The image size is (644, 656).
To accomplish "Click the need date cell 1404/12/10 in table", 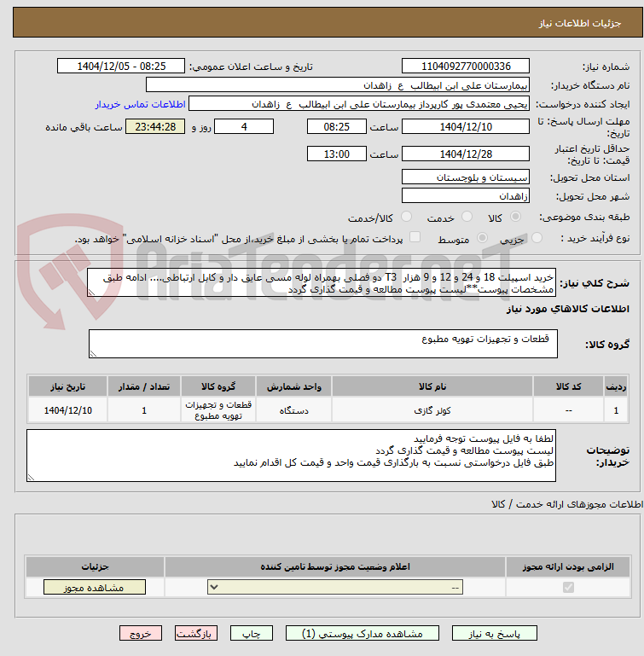I will pos(67,410).
